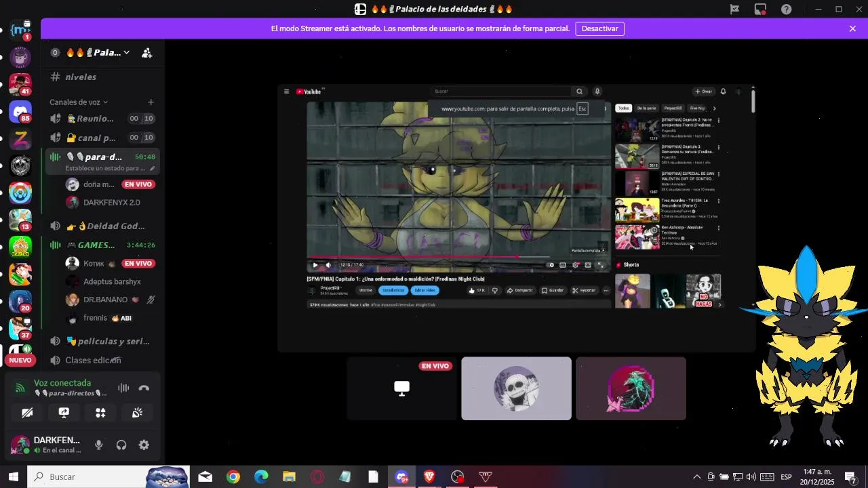
Task: Mute the microphone
Action: pyautogui.click(x=99, y=445)
